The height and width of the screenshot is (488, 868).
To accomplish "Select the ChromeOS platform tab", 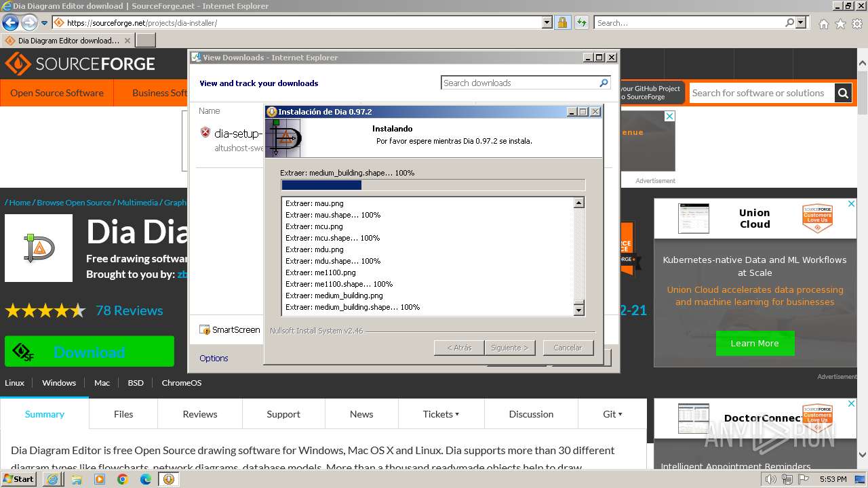I will point(182,383).
